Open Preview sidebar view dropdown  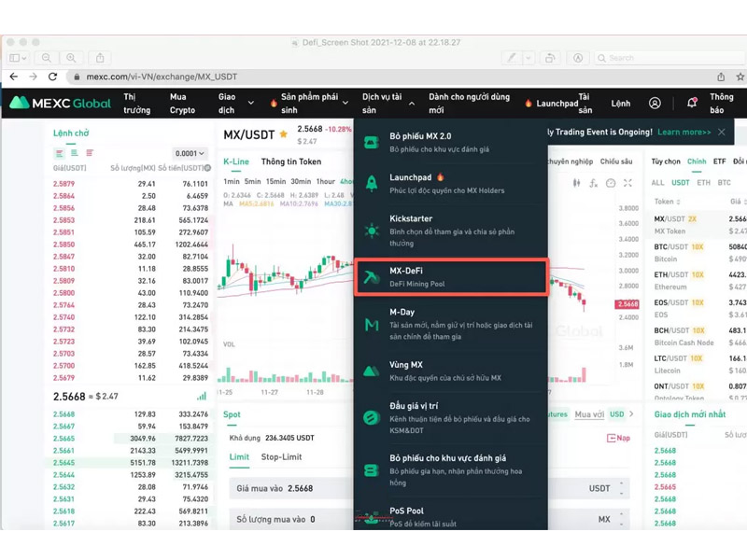(x=18, y=58)
